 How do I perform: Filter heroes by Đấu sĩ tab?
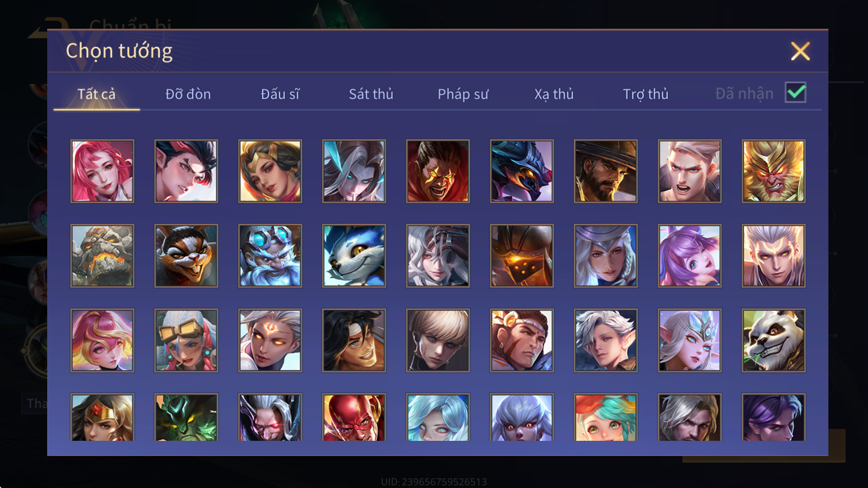[x=280, y=94]
